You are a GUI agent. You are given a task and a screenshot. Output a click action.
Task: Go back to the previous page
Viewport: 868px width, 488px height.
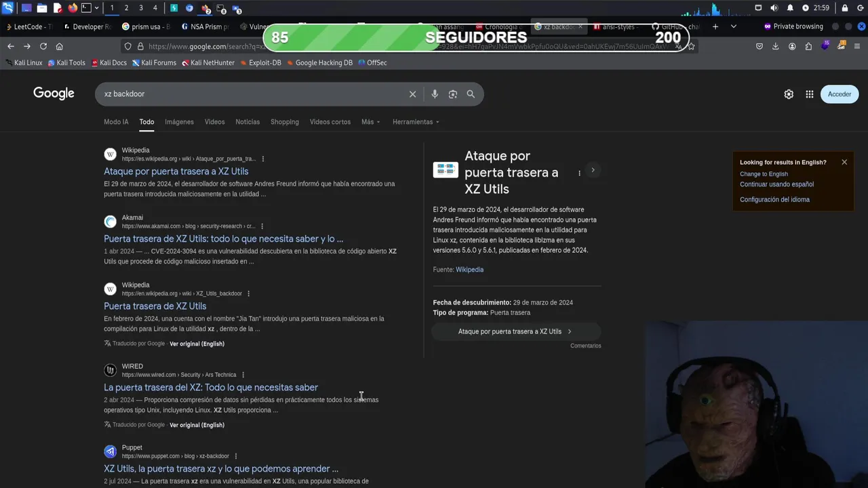[10, 46]
